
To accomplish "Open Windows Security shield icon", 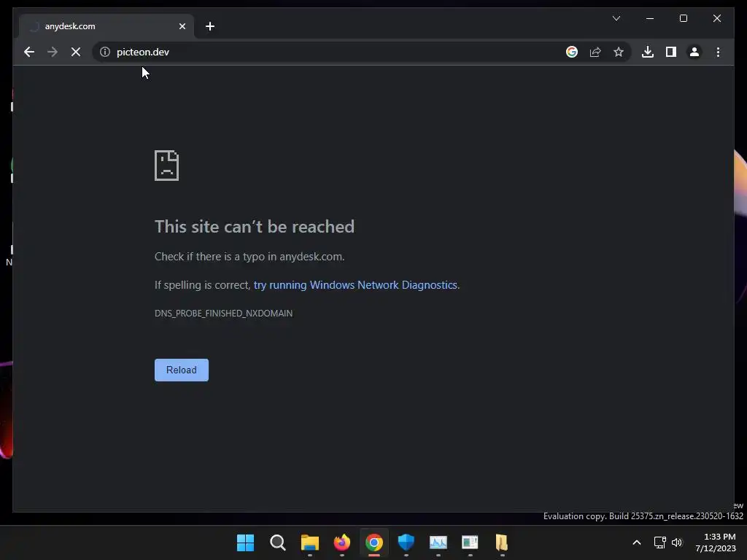I will 406,542.
